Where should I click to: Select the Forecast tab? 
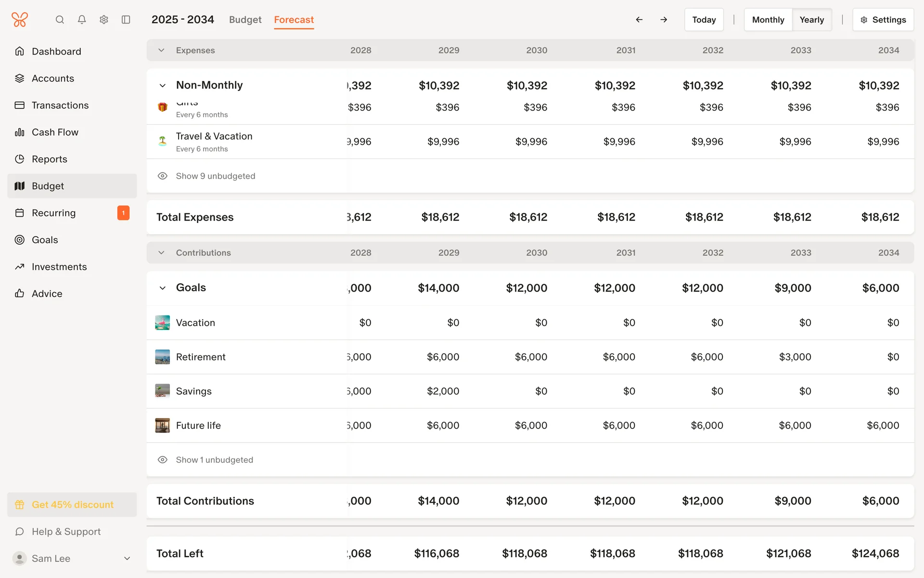pos(294,20)
